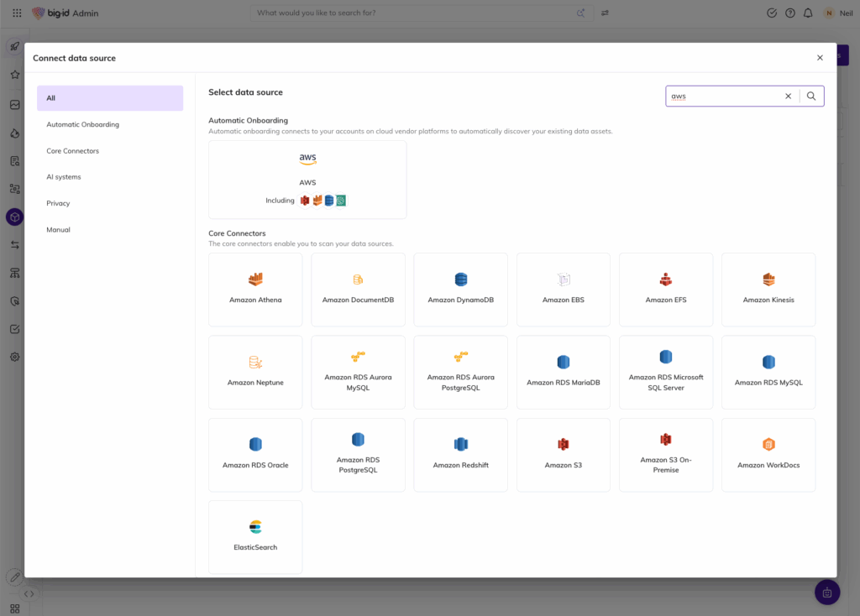Viewport: 860px width, 616px height.
Task: Open the Amazon S3 connector
Action: click(x=563, y=455)
